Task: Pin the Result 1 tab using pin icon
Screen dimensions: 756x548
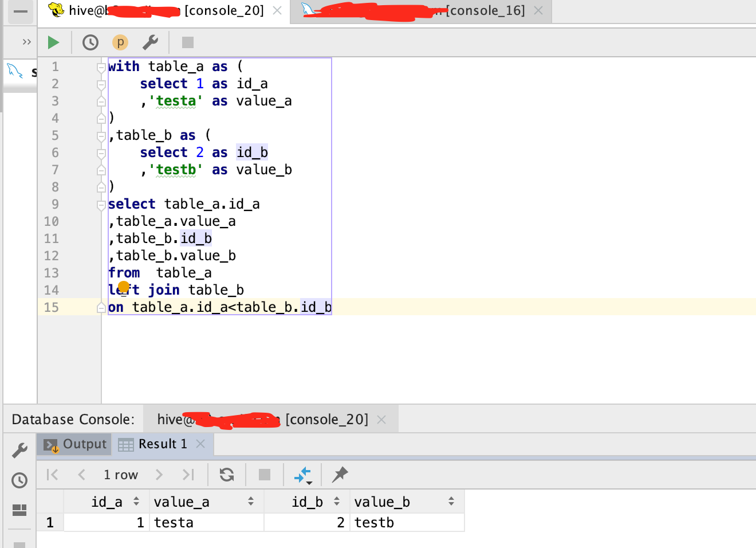Action: (x=339, y=475)
